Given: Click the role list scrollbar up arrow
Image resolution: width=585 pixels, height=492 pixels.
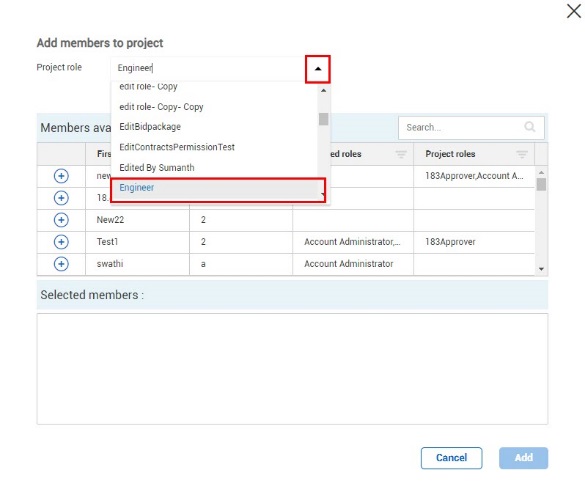Looking at the screenshot, I should [x=323, y=91].
